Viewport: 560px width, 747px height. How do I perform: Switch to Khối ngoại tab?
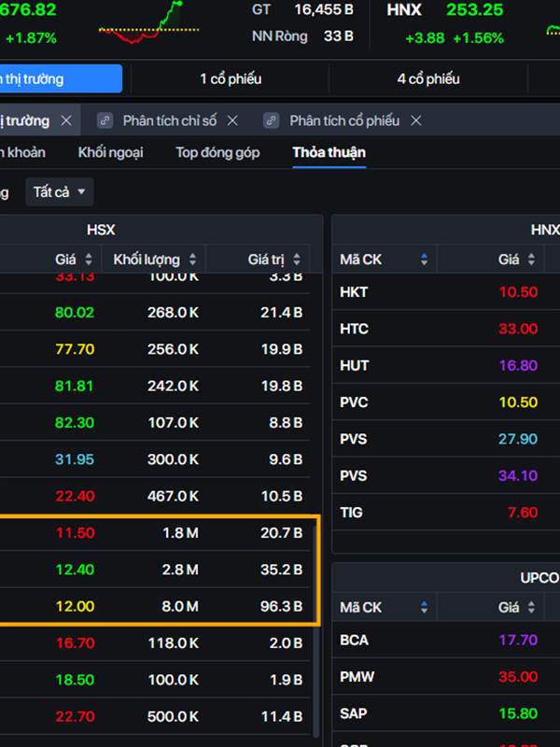(111, 152)
